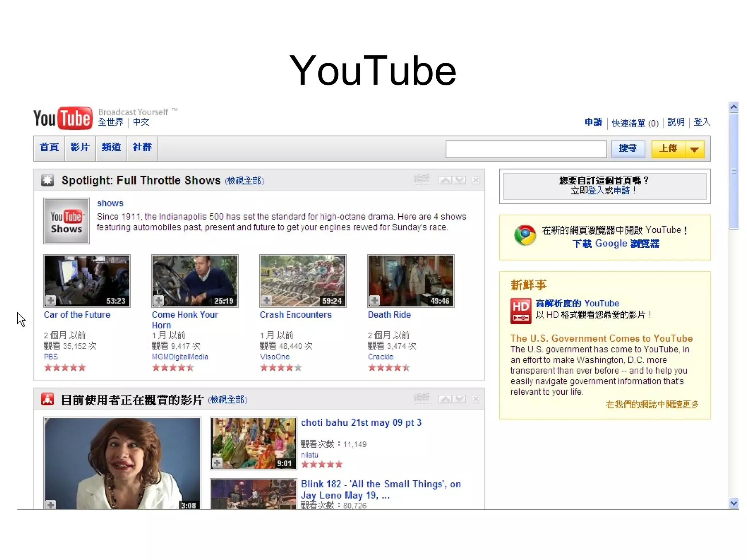
Task: Add Crash Encounters to quicklist
Action: click(x=267, y=301)
